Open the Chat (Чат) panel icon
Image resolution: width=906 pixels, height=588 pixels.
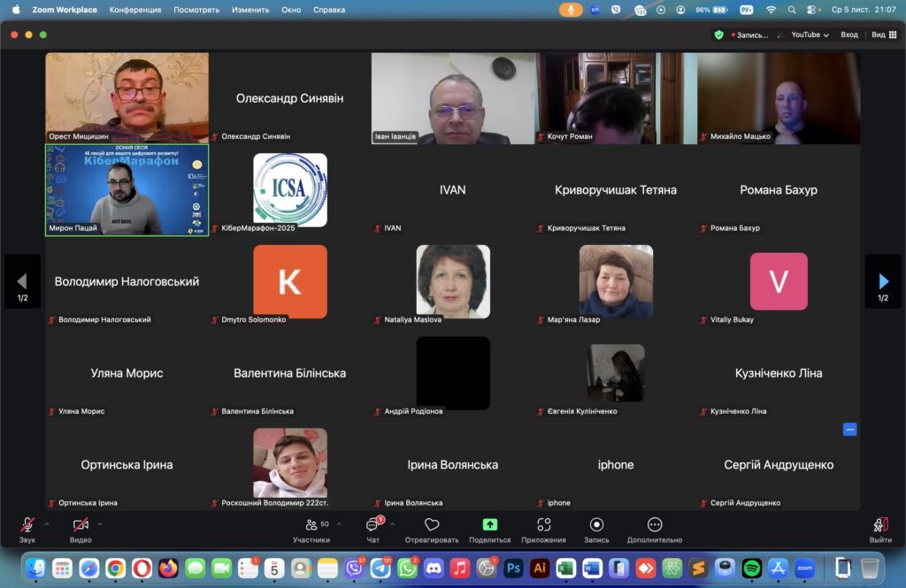click(372, 525)
